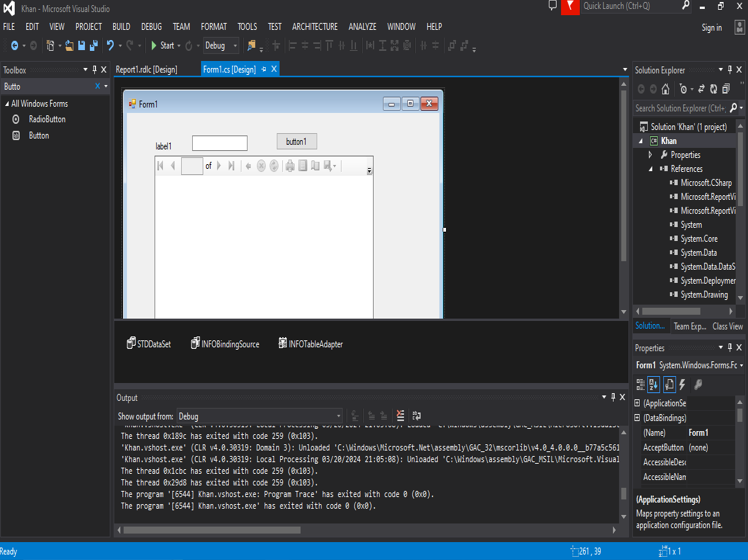Open the PROJECT menu
Viewport: 748px width, 560px height.
[88, 27]
